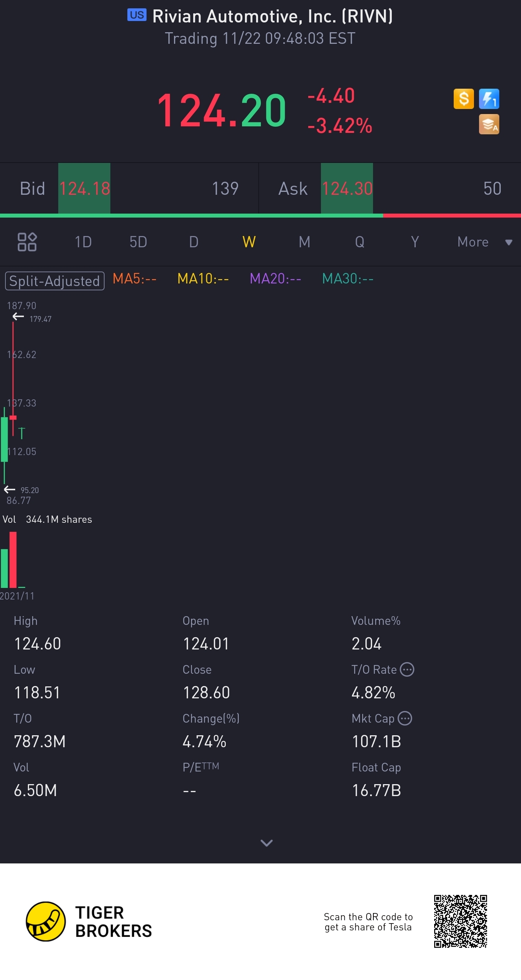Select the Q quarterly chart tab

pos(360,242)
